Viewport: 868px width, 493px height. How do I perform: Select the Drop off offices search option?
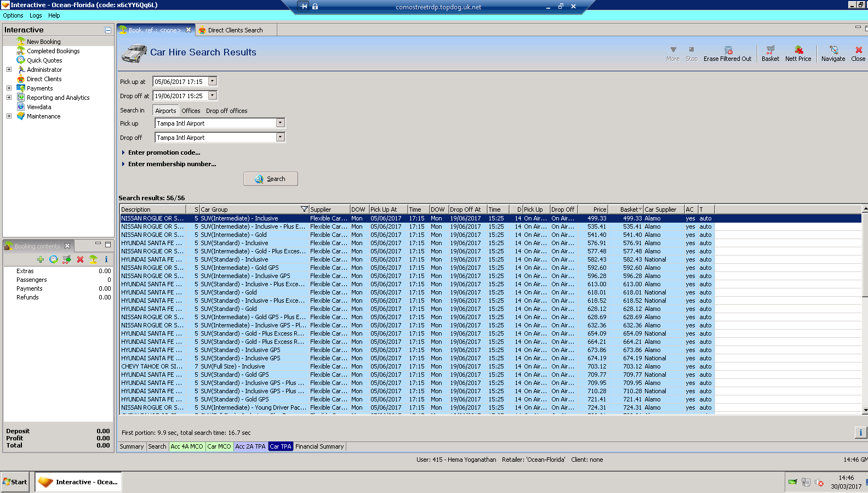click(226, 111)
